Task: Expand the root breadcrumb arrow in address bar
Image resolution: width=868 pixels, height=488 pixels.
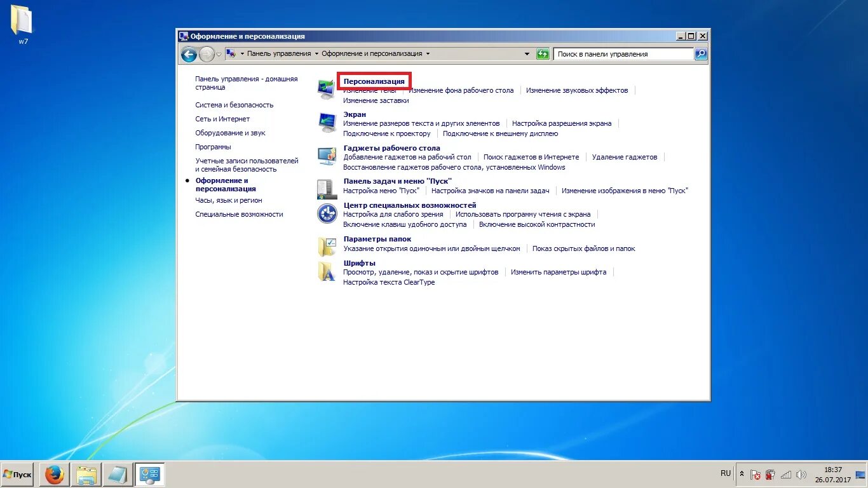Action: coord(242,54)
